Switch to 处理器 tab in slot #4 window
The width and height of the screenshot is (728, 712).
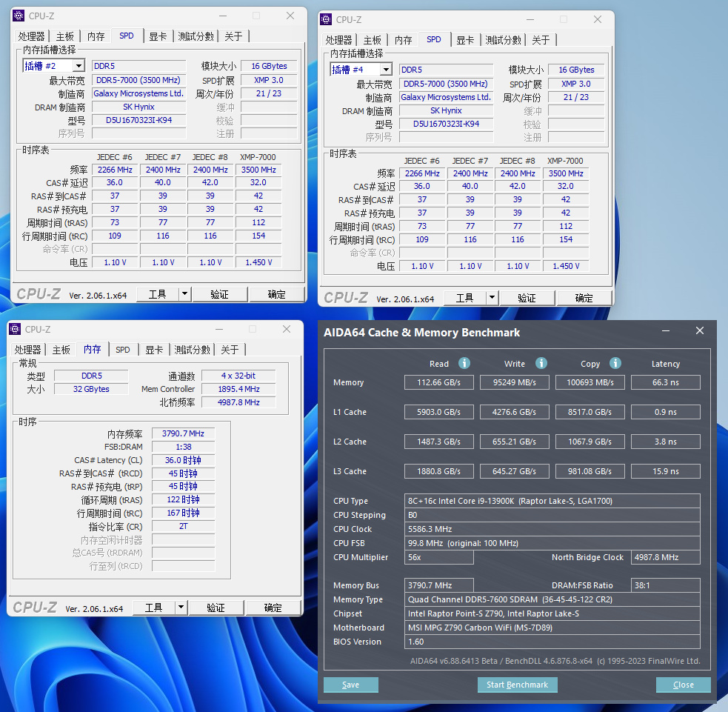click(x=339, y=40)
